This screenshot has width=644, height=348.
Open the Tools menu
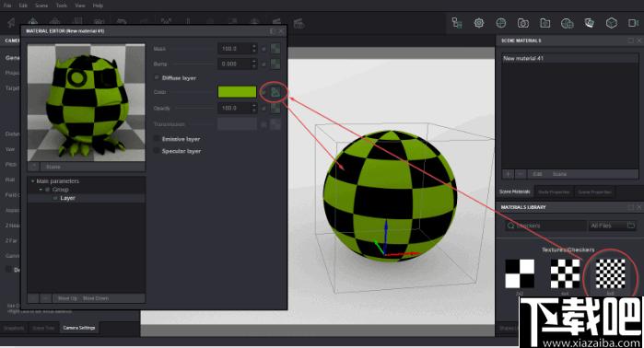(62, 6)
